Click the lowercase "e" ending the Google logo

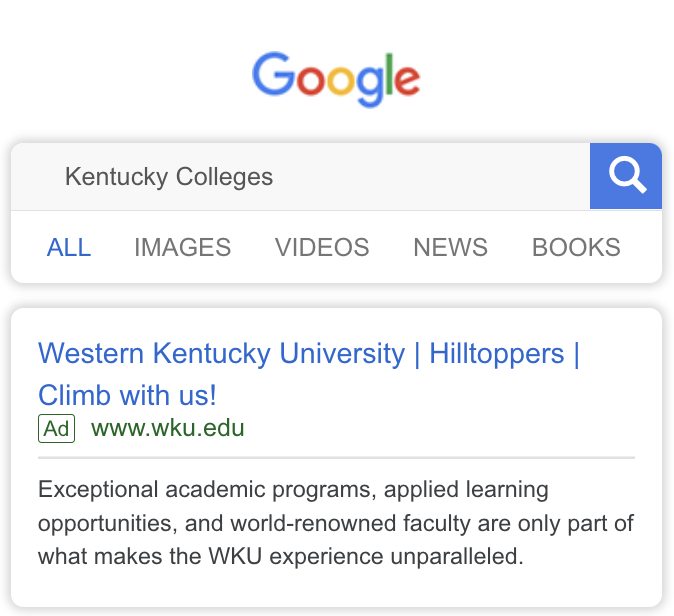tap(407, 80)
